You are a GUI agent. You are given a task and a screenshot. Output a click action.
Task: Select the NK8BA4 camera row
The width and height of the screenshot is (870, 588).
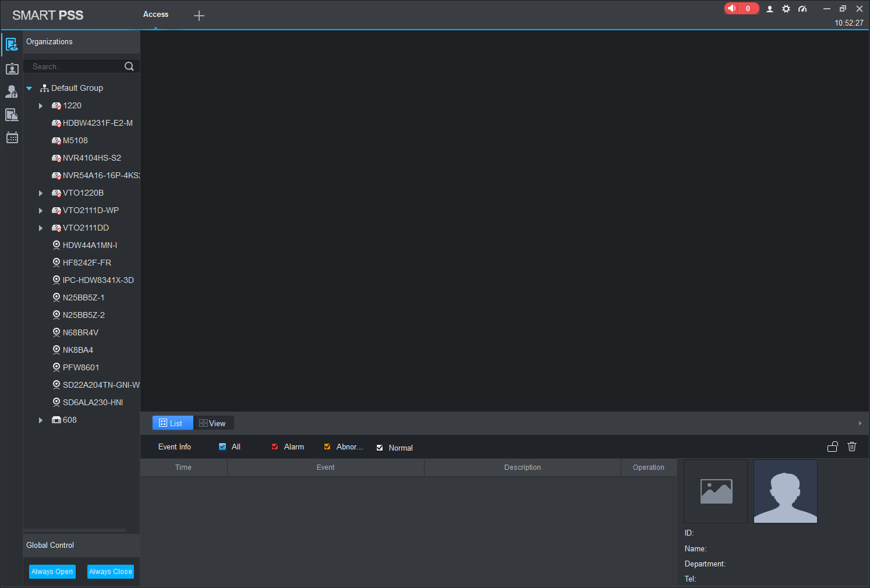(82, 350)
